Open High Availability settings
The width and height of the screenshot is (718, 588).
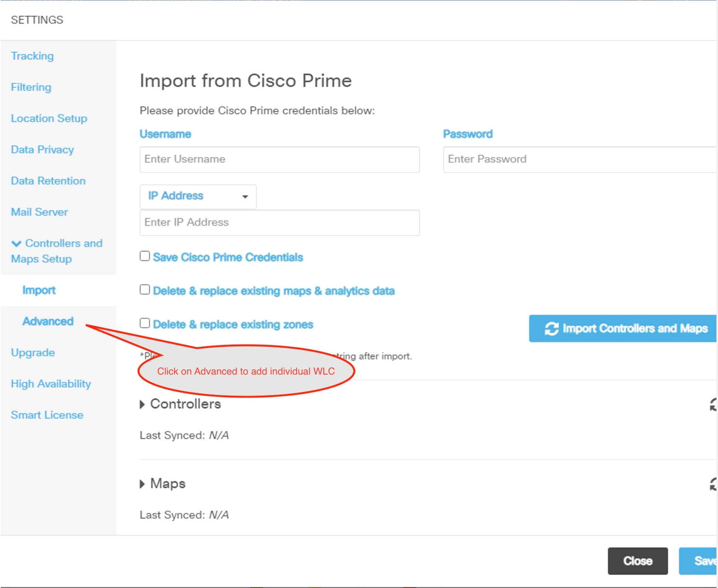51,384
